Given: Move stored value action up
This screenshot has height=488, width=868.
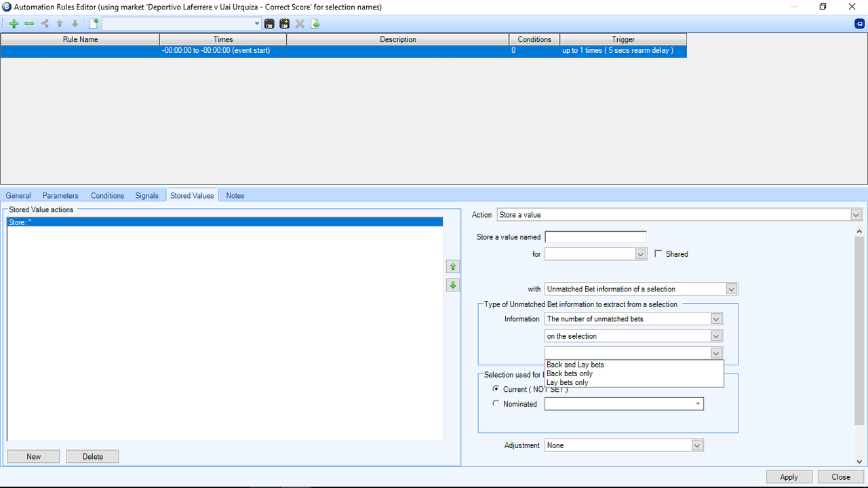Looking at the screenshot, I should pyautogui.click(x=453, y=267).
